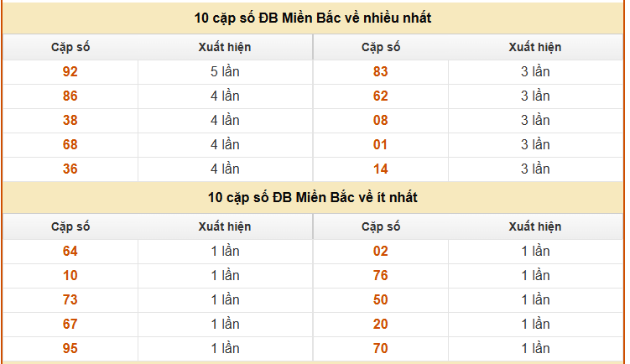This screenshot has height=364, width=630.
Task: Select the number pair 76
Action: 381,276
